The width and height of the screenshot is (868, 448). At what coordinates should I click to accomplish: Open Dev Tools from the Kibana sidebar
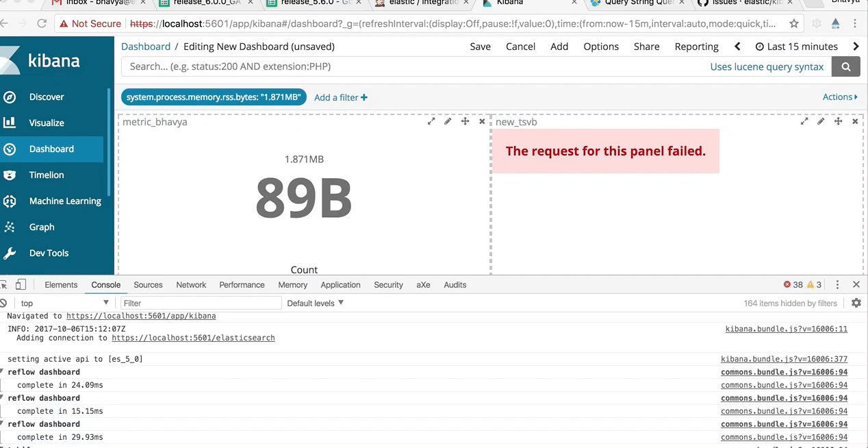(49, 253)
